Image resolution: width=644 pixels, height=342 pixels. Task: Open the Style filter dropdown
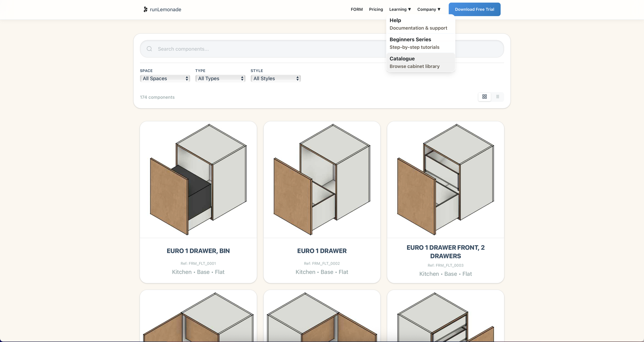point(276,79)
